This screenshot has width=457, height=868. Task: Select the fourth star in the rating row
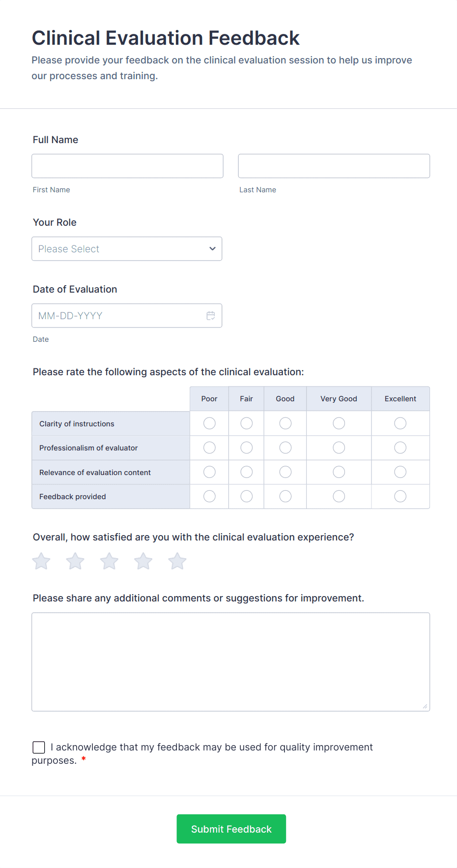pyautogui.click(x=143, y=561)
